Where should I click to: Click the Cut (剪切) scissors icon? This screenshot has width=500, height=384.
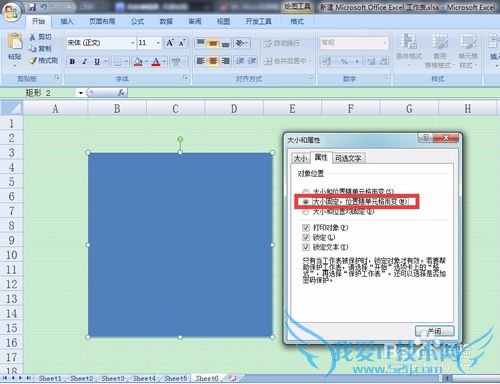(x=33, y=37)
